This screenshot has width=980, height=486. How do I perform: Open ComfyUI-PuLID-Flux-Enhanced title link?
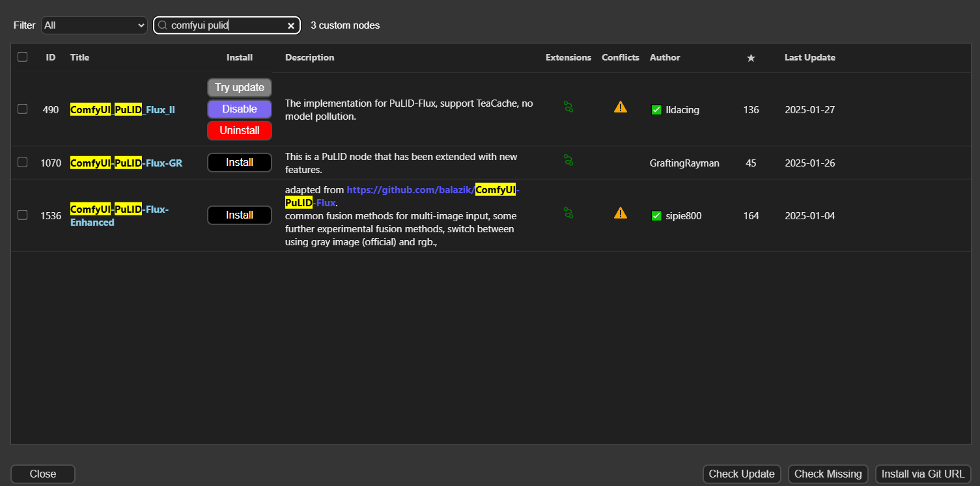pos(120,215)
